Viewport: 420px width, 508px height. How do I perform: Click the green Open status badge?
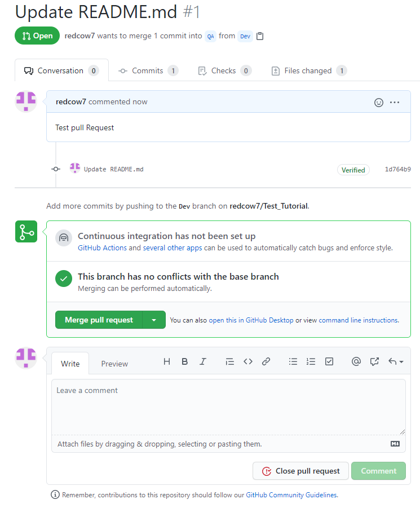[x=37, y=36]
